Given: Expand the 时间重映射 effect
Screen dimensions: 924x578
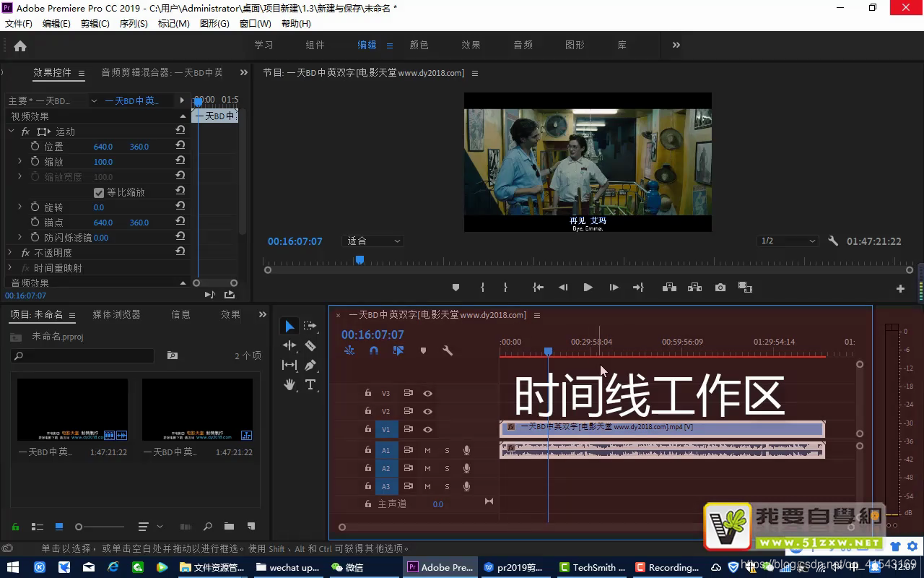Looking at the screenshot, I should click(10, 268).
